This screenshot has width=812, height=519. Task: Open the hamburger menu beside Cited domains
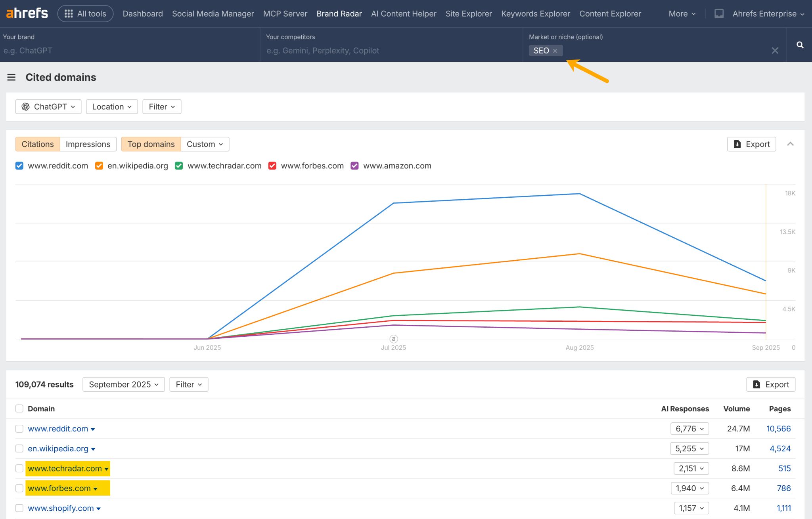coord(11,77)
